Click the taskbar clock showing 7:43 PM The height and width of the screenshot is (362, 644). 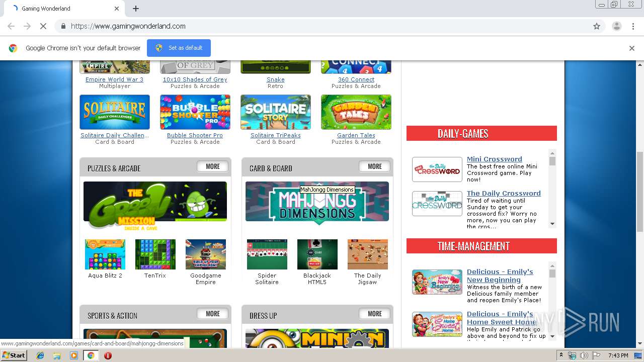[617, 355]
